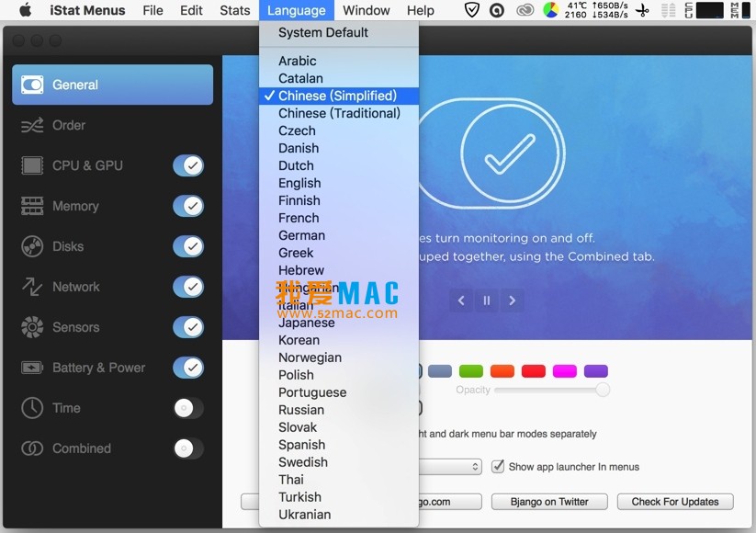
Task: Choose Arabic from language list
Action: (339, 61)
